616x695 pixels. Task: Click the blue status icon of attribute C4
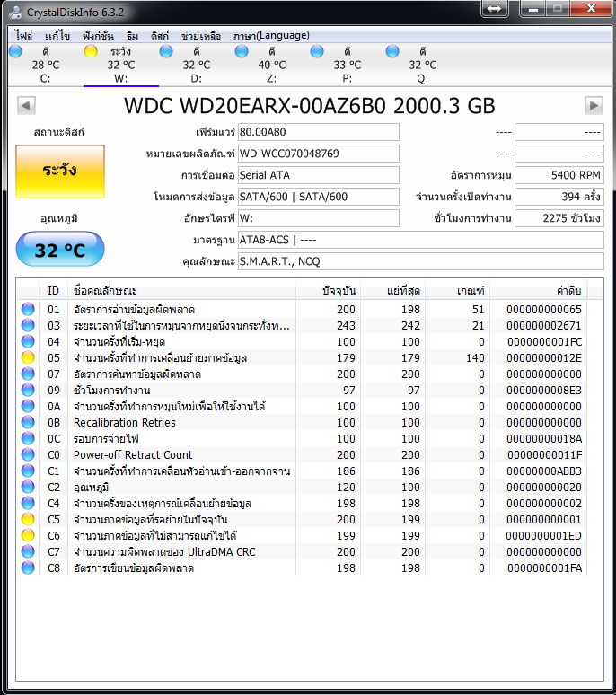(28, 503)
